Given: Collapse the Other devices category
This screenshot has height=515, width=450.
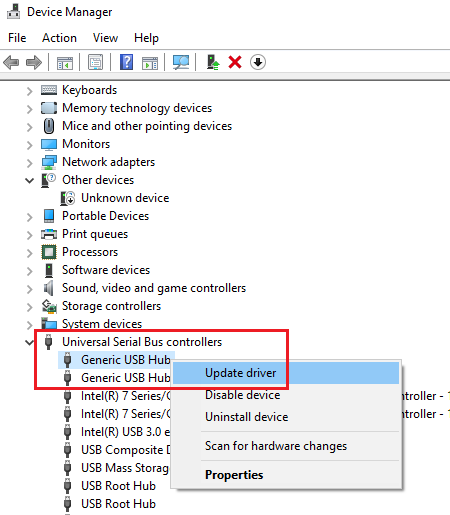Looking at the screenshot, I should [30, 181].
